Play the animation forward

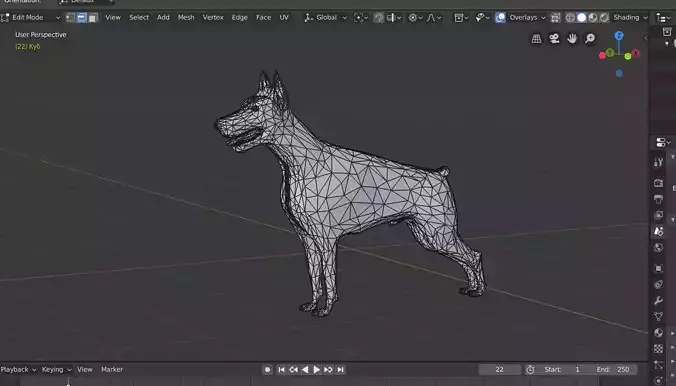point(316,370)
